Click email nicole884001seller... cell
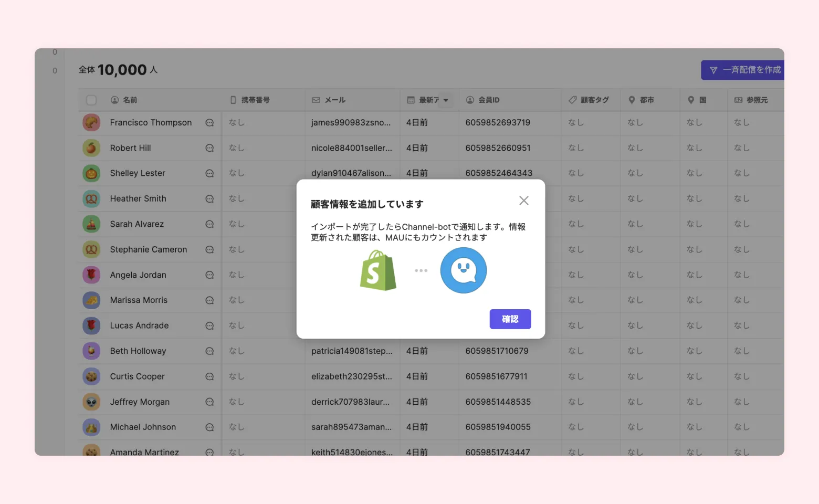819x504 pixels. click(x=352, y=148)
